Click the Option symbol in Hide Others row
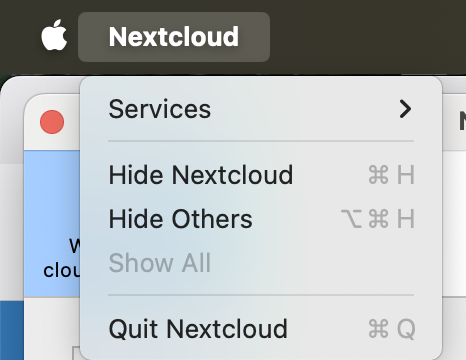This screenshot has width=466, height=360. (351, 219)
